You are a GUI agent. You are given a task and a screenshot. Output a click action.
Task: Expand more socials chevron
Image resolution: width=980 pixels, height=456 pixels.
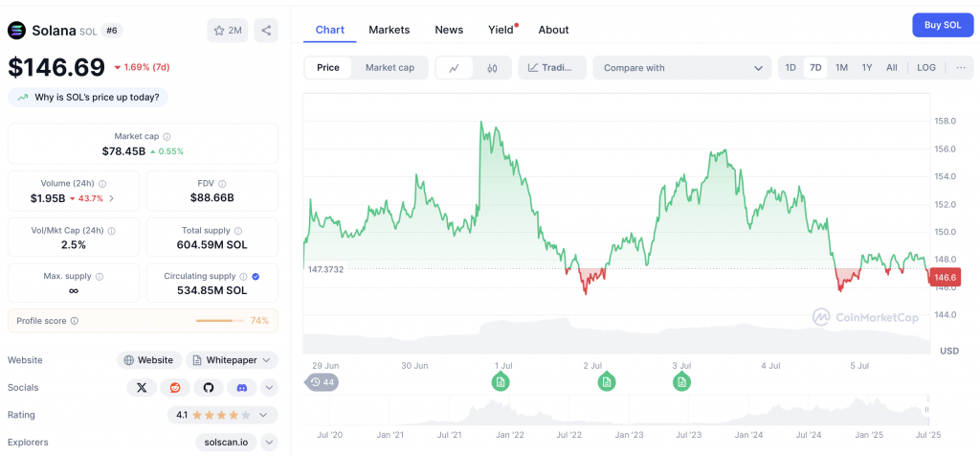[269, 388]
